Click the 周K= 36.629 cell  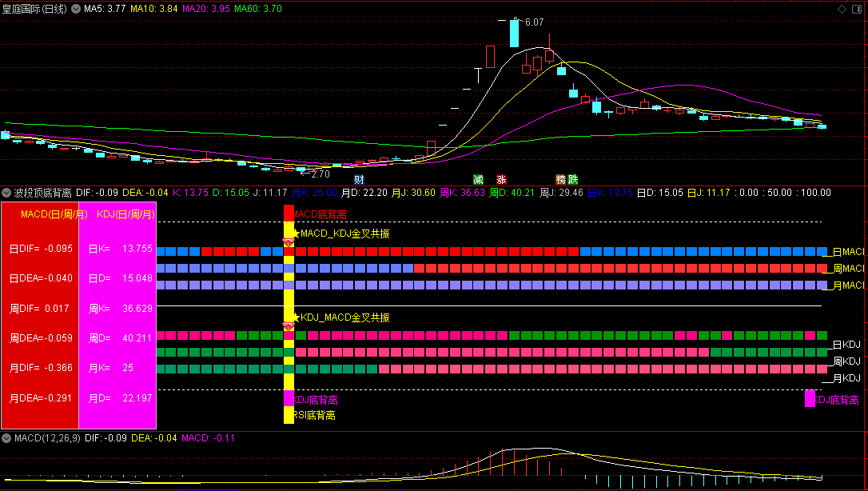(x=120, y=309)
